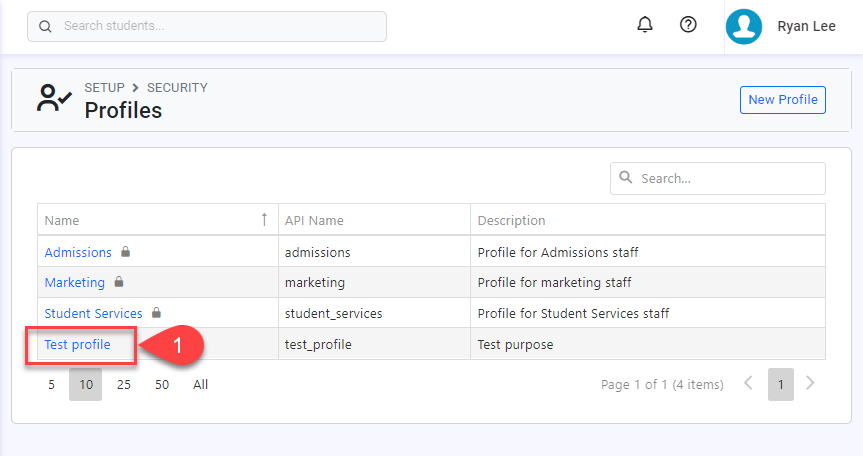863x456 pixels.
Task: Click the Name column sort arrow
Action: 264,219
